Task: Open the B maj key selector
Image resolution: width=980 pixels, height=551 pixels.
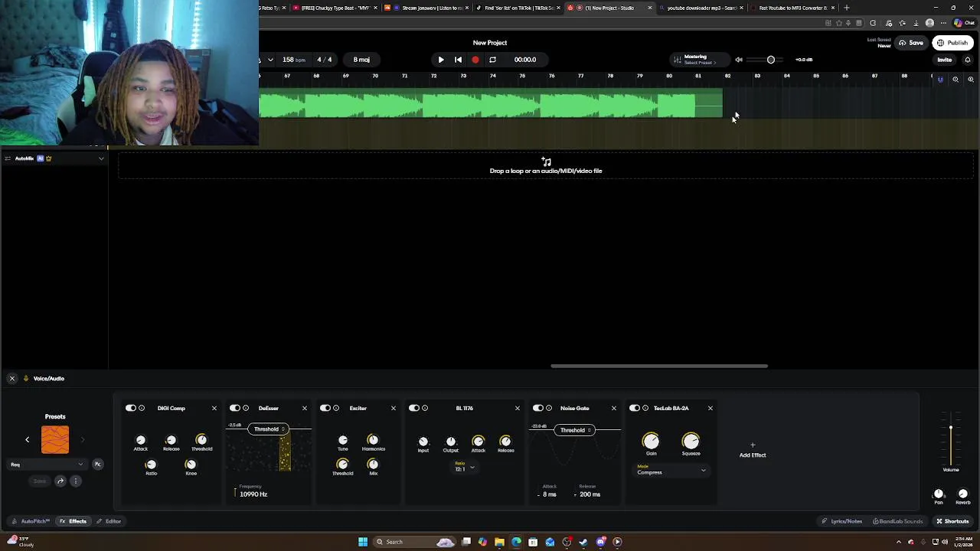Action: pos(361,60)
